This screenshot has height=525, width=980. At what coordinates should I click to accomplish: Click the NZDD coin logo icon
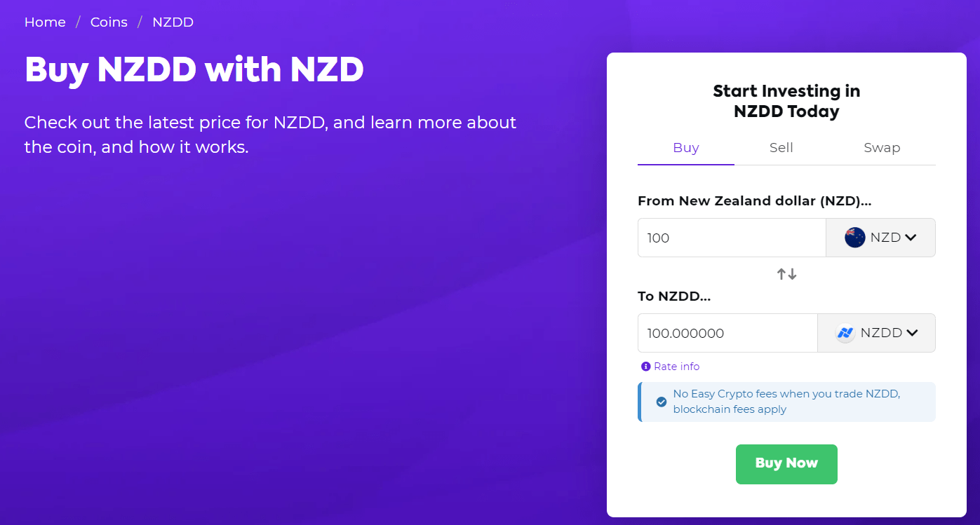click(x=845, y=333)
